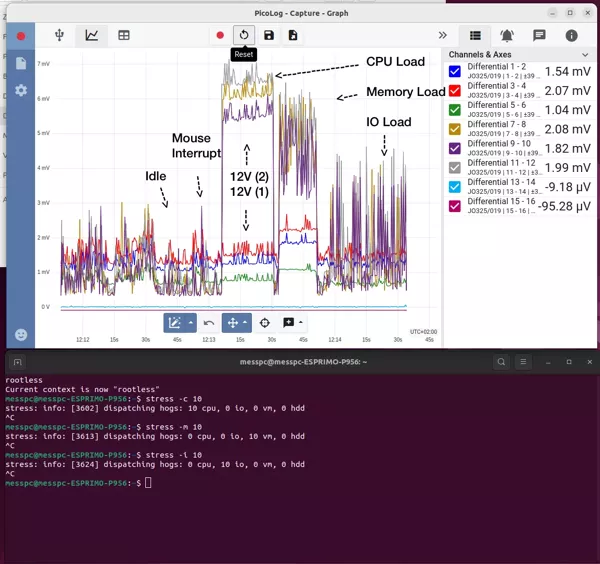This screenshot has width=600, height=564.
Task: Toggle Differential 13 - 14 channel checkbox
Action: [455, 187]
